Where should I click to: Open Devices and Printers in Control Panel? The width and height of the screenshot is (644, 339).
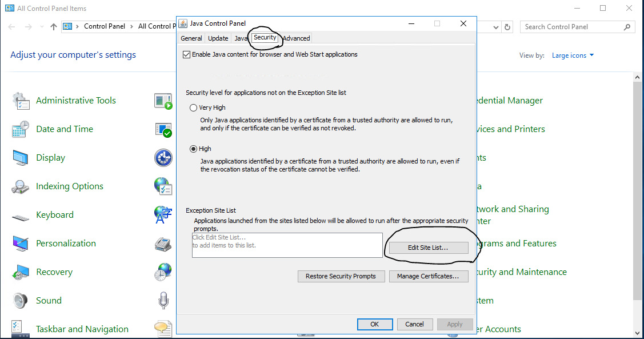(x=511, y=129)
